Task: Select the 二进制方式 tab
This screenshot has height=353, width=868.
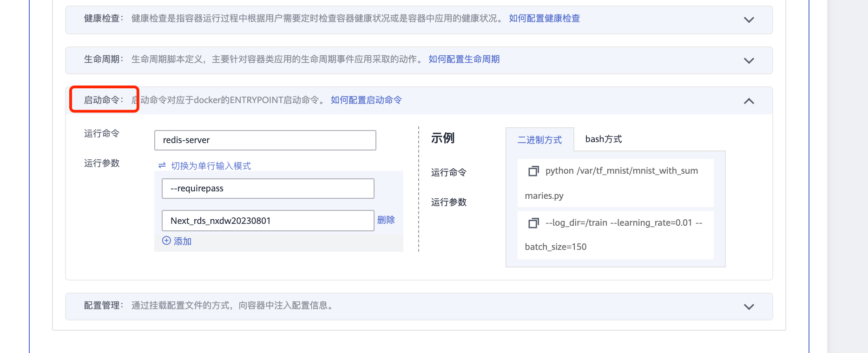Action: 539,140
